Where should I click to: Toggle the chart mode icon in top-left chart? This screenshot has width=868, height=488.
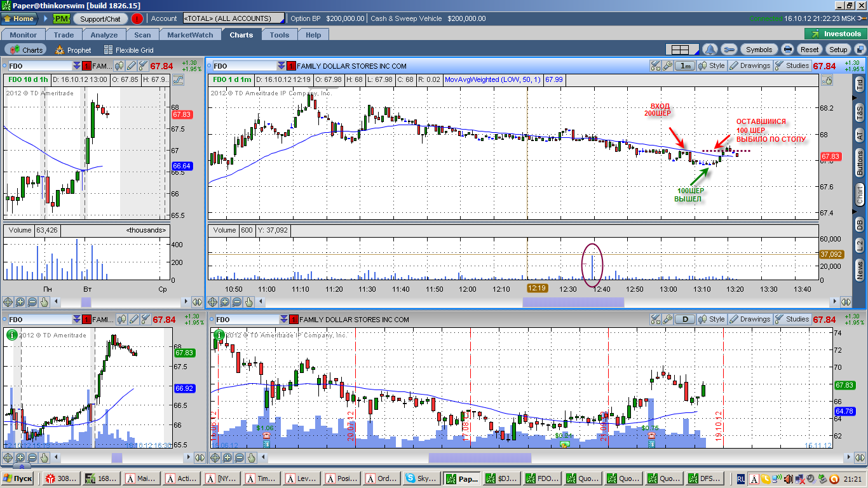click(x=178, y=80)
